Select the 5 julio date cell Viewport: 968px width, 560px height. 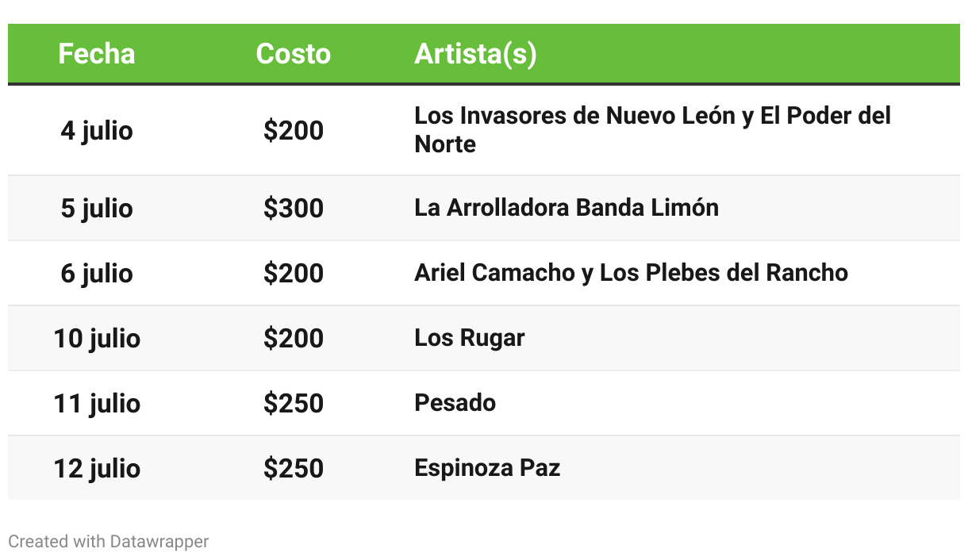97,208
